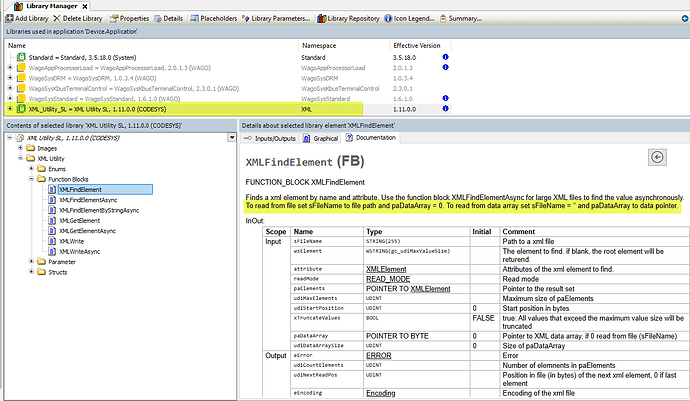Click the Namespace column header

point(319,46)
